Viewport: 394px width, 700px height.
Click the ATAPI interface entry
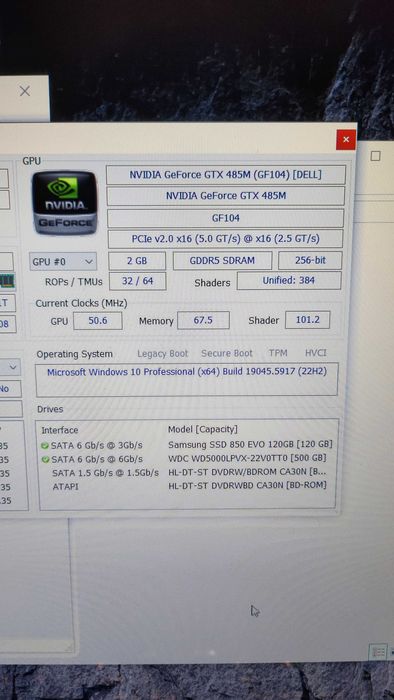tap(65, 487)
